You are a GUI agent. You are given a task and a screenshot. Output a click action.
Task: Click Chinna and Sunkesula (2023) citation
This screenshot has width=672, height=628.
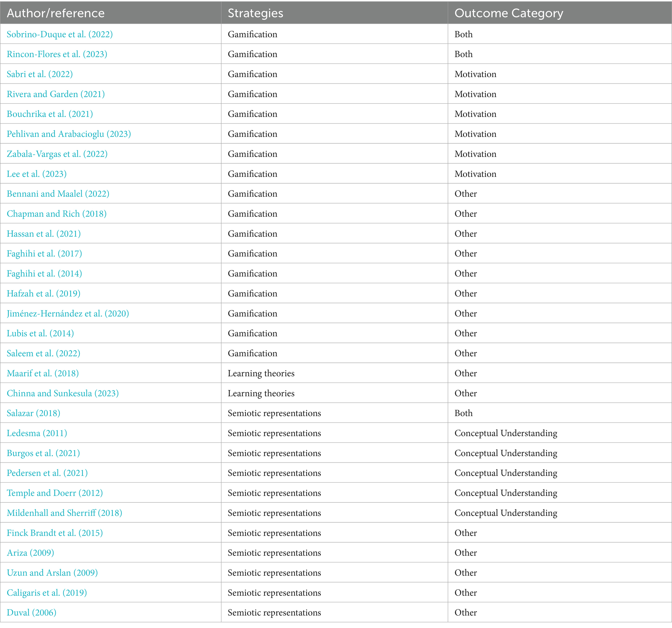click(62, 393)
